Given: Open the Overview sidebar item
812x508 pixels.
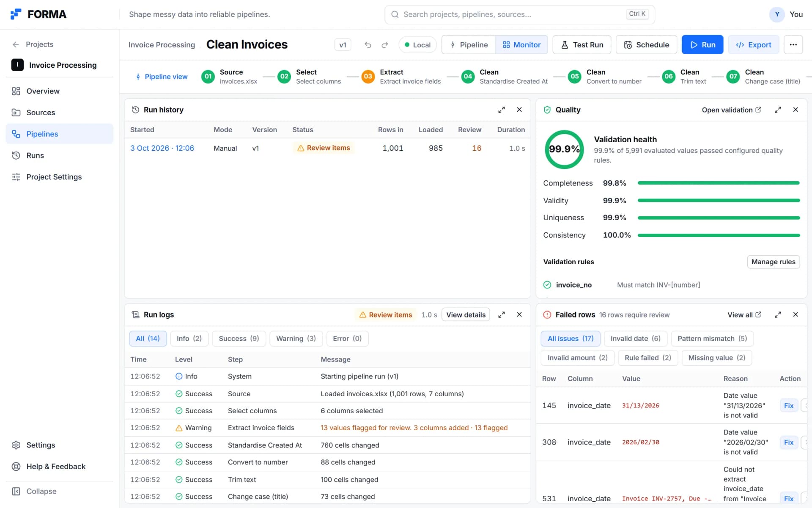Looking at the screenshot, I should coord(59,91).
